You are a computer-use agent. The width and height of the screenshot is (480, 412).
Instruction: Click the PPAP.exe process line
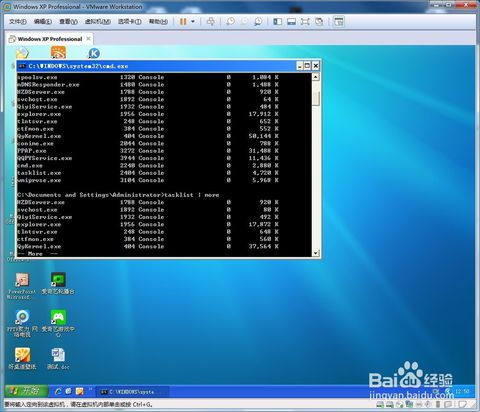148,151
